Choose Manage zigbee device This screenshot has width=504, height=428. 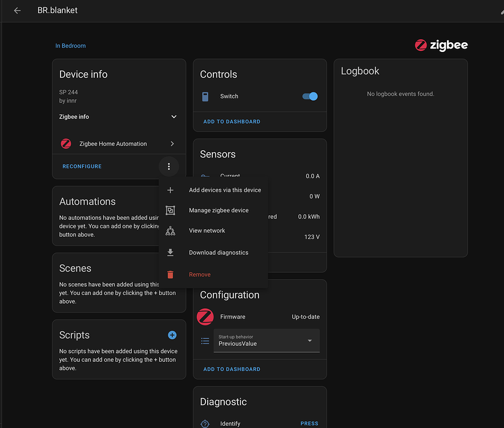213,211
